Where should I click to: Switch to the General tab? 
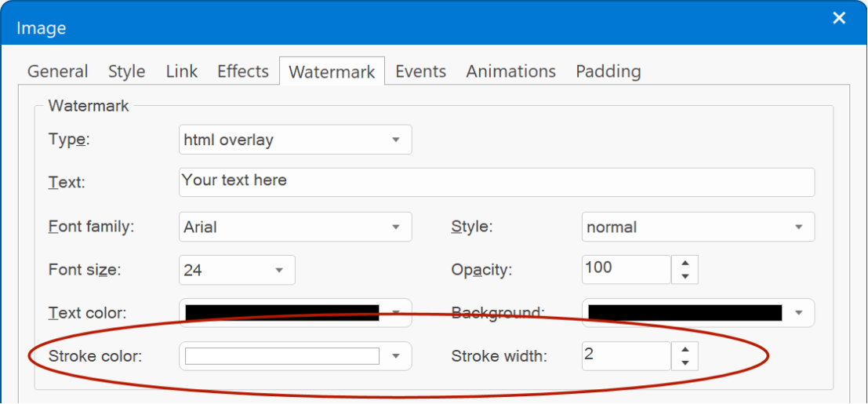pos(57,71)
